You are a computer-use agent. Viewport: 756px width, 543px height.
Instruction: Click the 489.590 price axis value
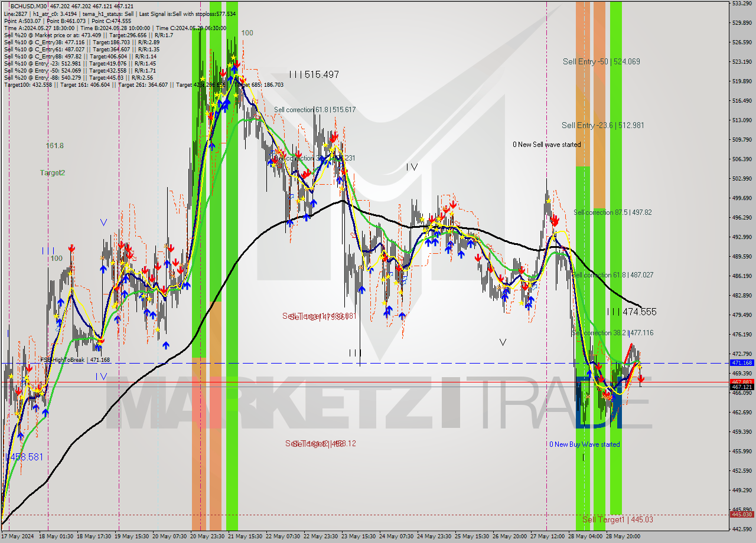[x=742, y=256]
